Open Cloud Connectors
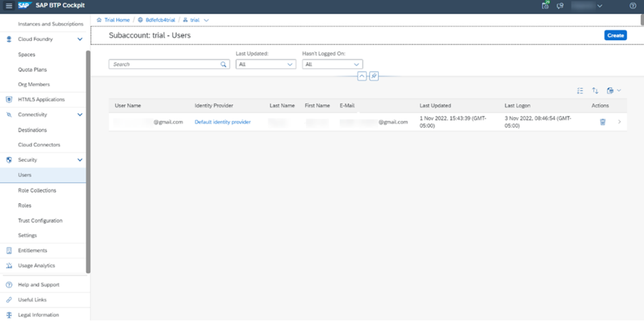Screen dimensions: 644x321 coord(39,145)
